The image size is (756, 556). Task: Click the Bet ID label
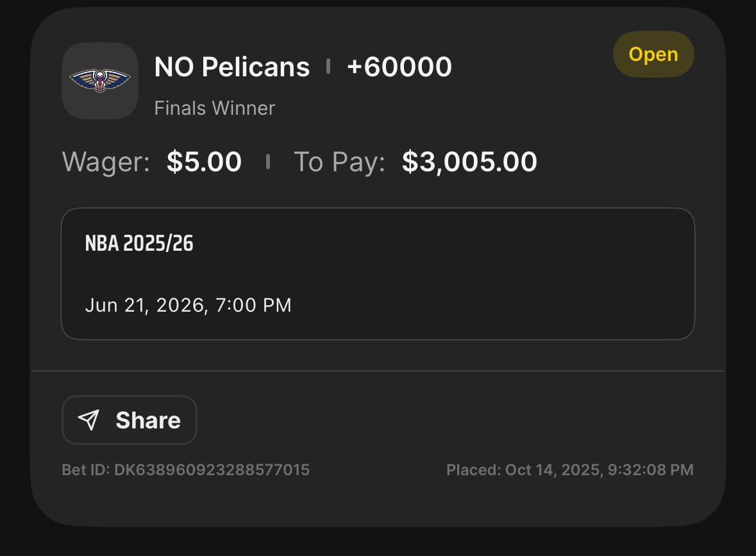pos(86,470)
